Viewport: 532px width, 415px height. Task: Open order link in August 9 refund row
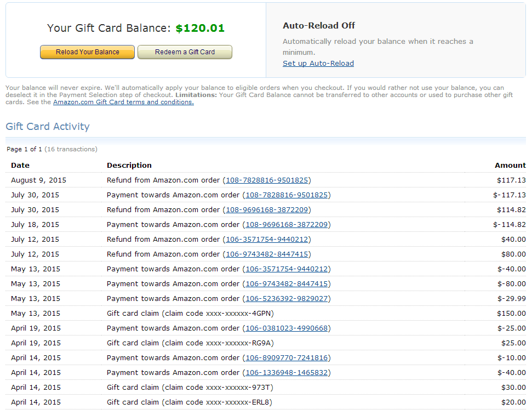[x=267, y=180]
